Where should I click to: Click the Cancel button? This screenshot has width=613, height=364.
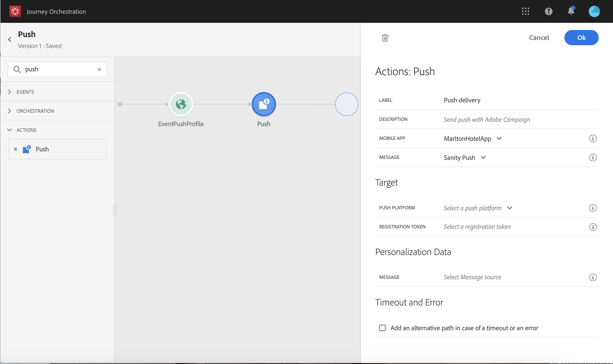tap(539, 38)
